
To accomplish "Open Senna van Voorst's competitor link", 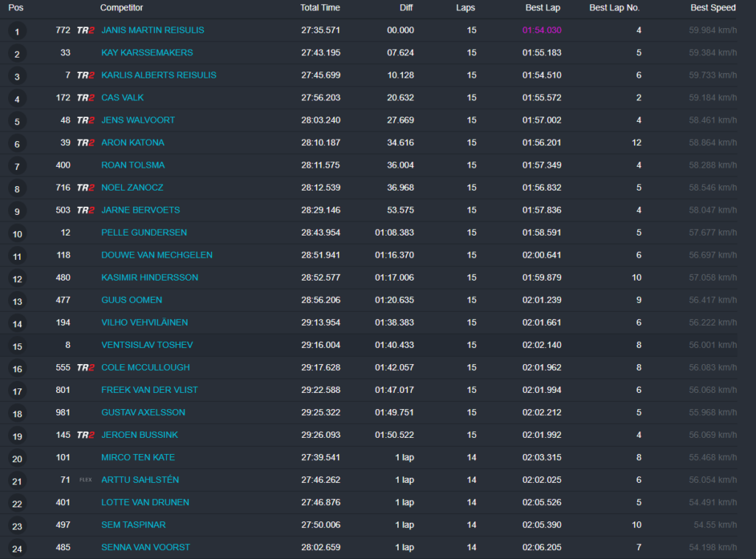I will pyautogui.click(x=145, y=547).
